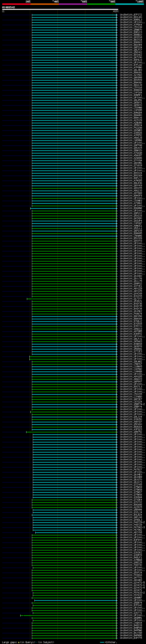Select isoform label UniRef100_P97633-2
146x644 pixels.
(132, 593)
